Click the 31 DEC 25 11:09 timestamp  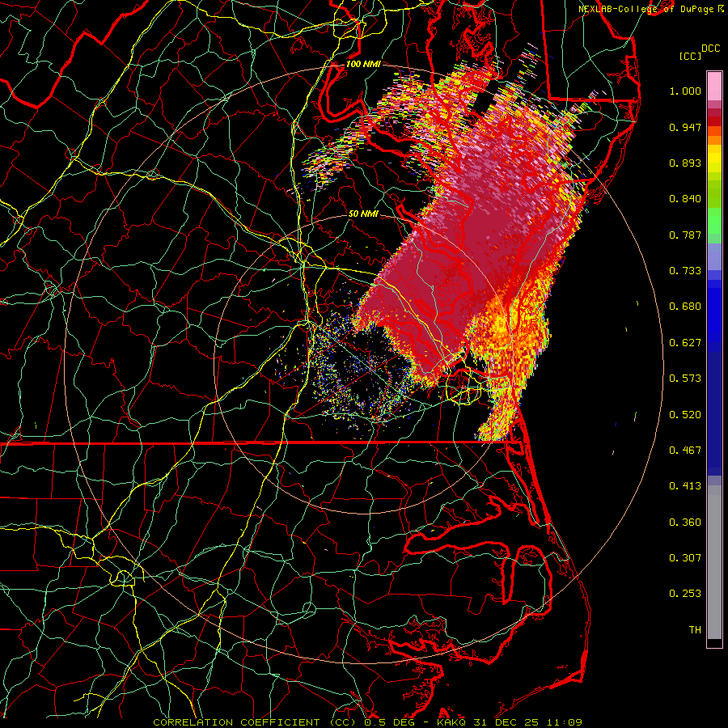528,722
